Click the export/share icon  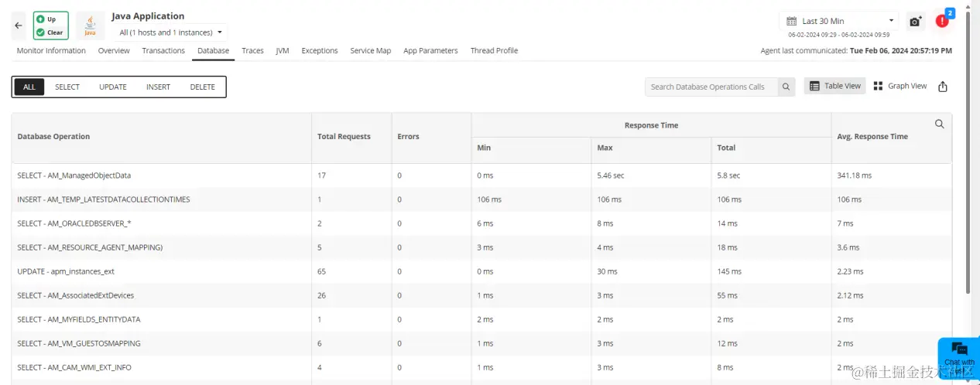point(943,87)
